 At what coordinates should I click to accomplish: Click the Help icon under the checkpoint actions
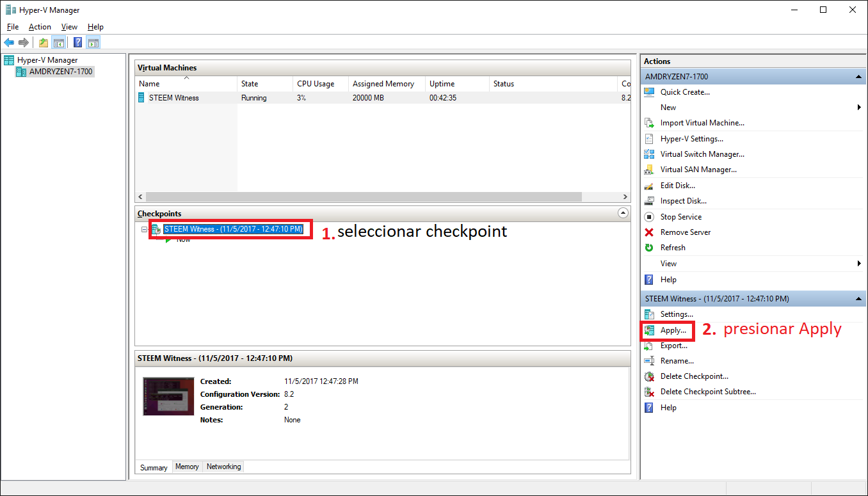pyautogui.click(x=649, y=408)
